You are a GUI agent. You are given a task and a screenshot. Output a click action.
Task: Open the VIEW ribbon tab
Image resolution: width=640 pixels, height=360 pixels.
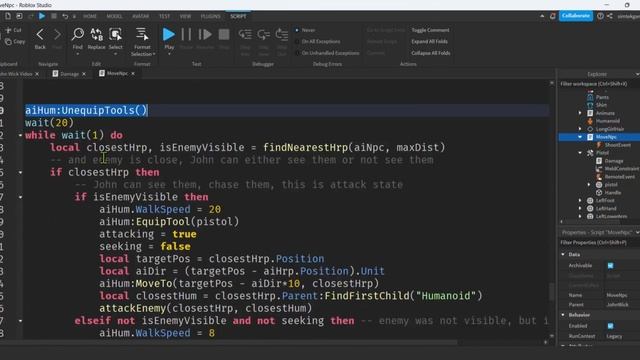(185, 16)
